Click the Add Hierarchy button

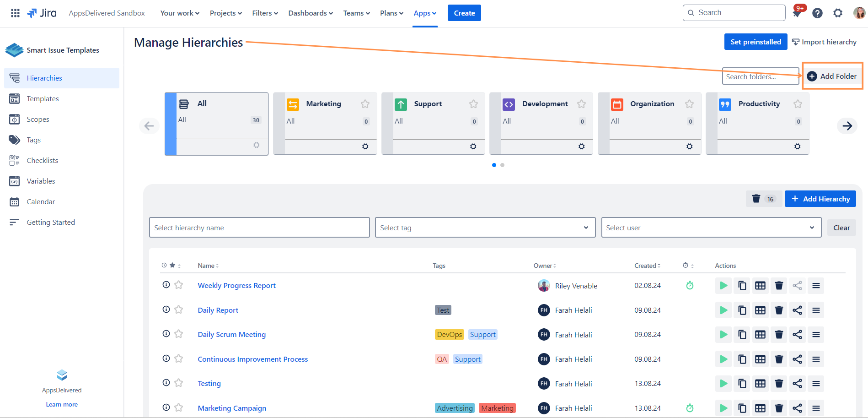tap(820, 199)
